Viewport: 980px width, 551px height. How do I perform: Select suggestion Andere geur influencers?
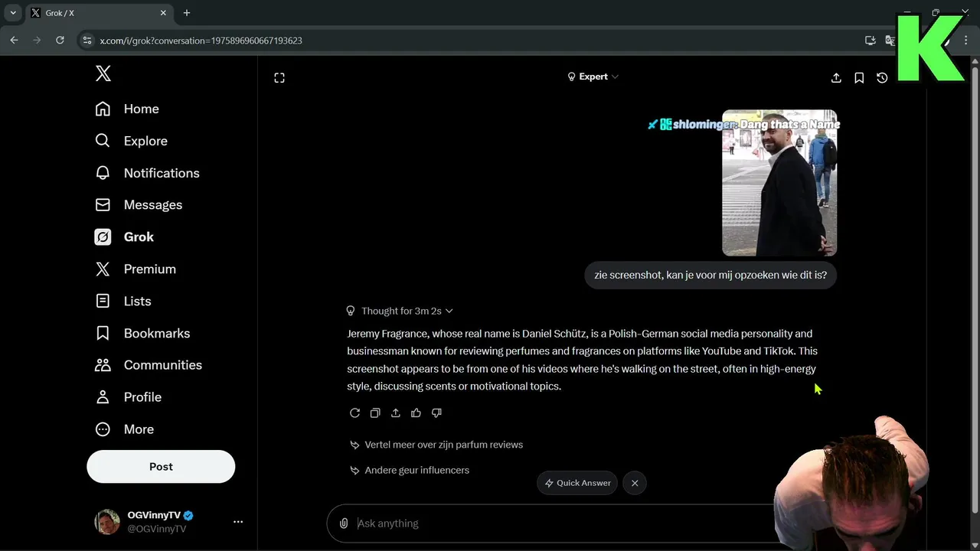click(410, 470)
